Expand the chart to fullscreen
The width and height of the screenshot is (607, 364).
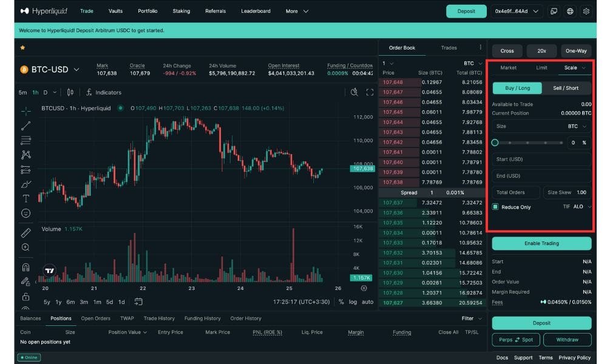(x=370, y=92)
